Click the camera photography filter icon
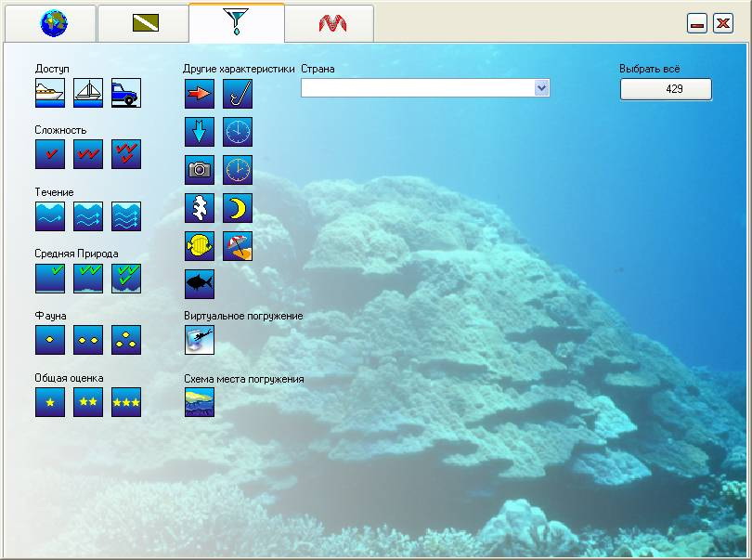Viewport: 752px width, 560px height. tap(200, 170)
